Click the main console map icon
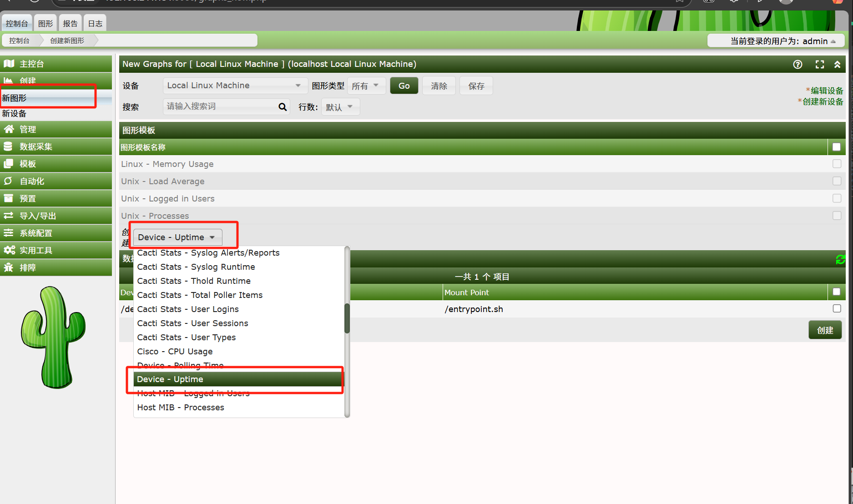This screenshot has width=853, height=504. pos(9,64)
